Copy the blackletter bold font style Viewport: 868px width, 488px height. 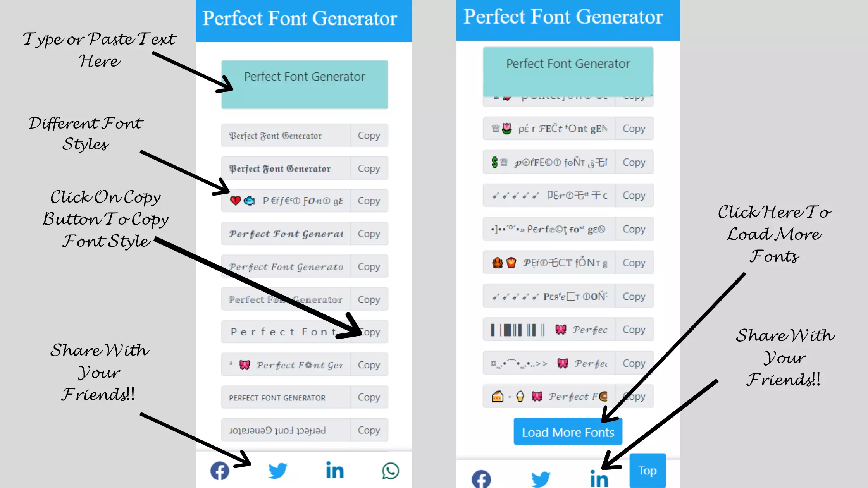(369, 168)
